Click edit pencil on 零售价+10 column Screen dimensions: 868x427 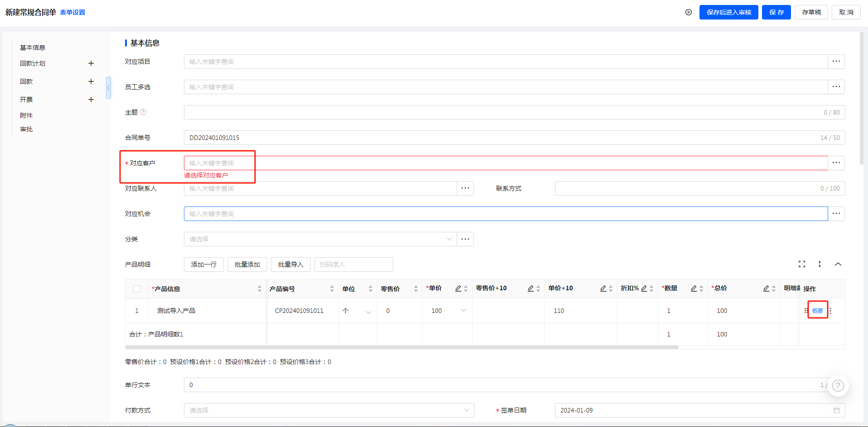click(x=530, y=288)
